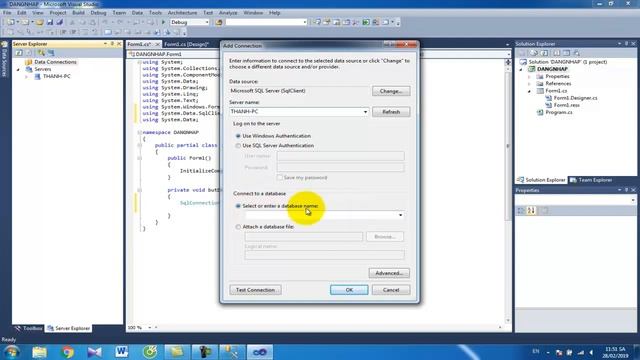Click Connect to Database icon in Server Explorer
Screen dimensions: 640x360
click(41, 53)
